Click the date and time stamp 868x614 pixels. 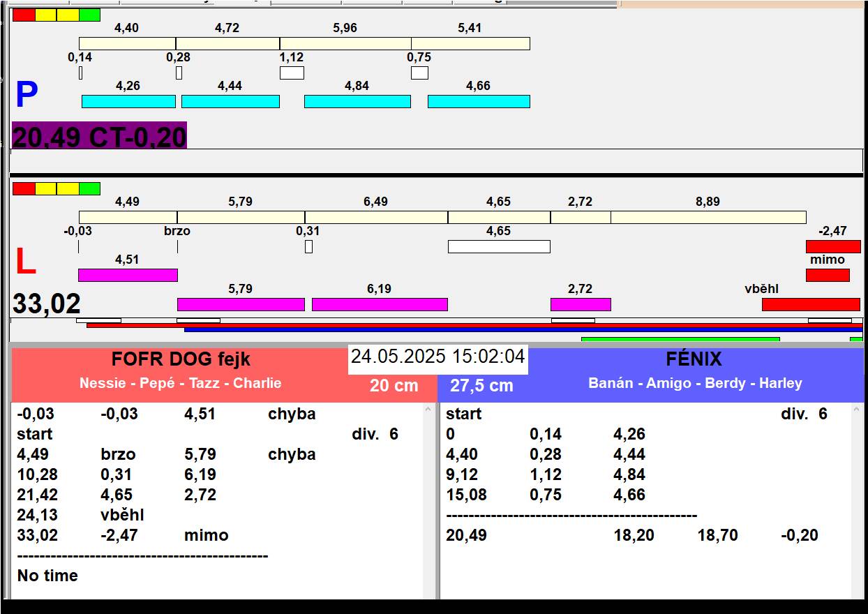tap(437, 357)
